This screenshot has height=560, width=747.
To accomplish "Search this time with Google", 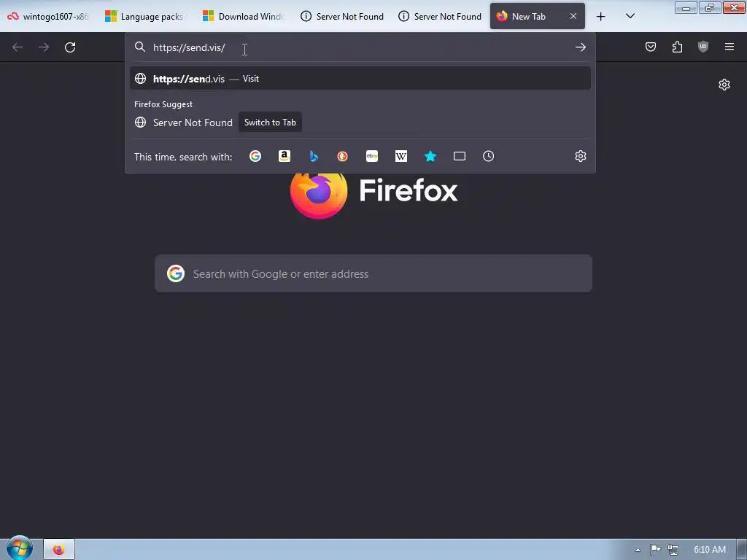I will 255,156.
